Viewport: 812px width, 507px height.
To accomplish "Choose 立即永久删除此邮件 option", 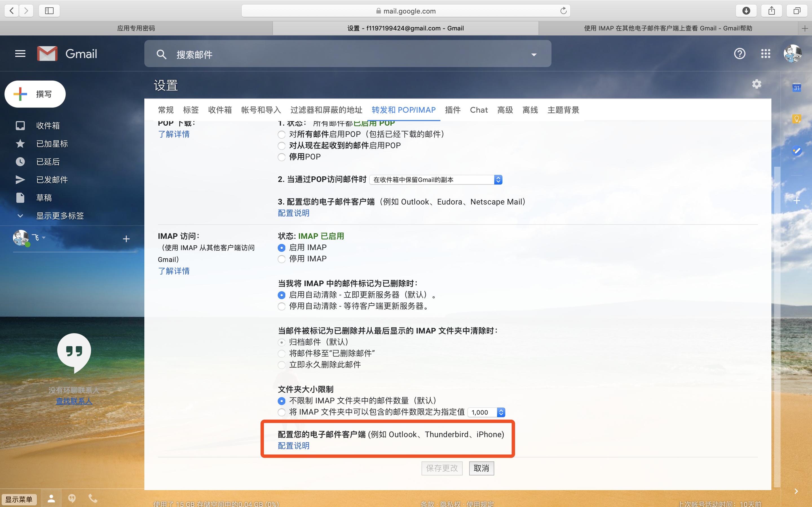I will click(281, 365).
